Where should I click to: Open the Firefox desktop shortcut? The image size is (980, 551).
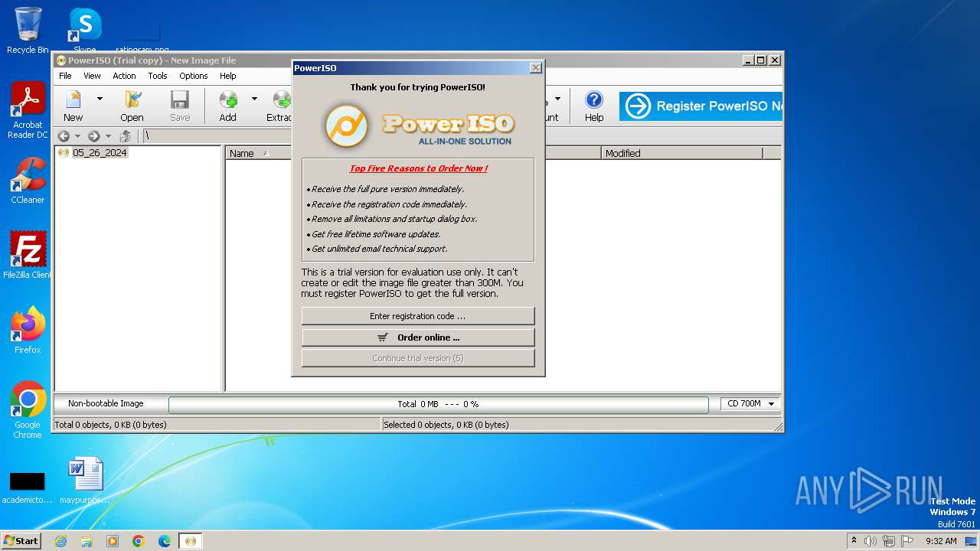[28, 330]
